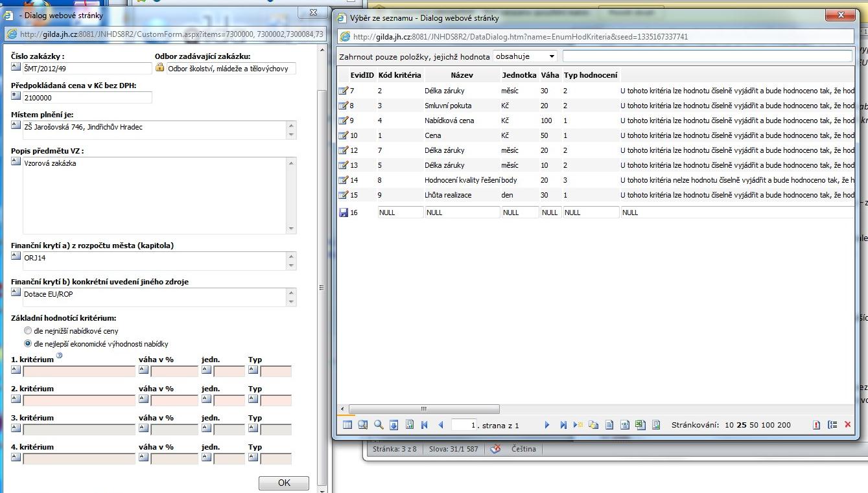Click the picker icon beside 3. kritérium field
This screenshot has height=493, width=868.
tap(16, 428)
